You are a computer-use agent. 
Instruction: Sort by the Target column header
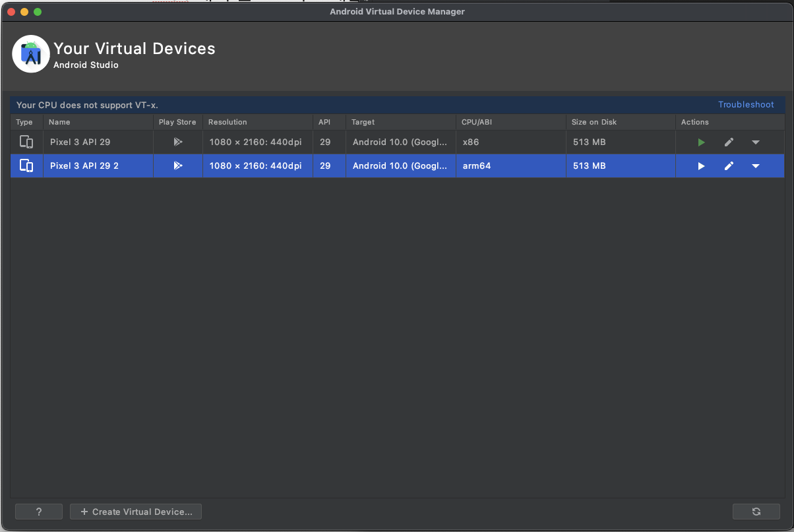pos(401,122)
